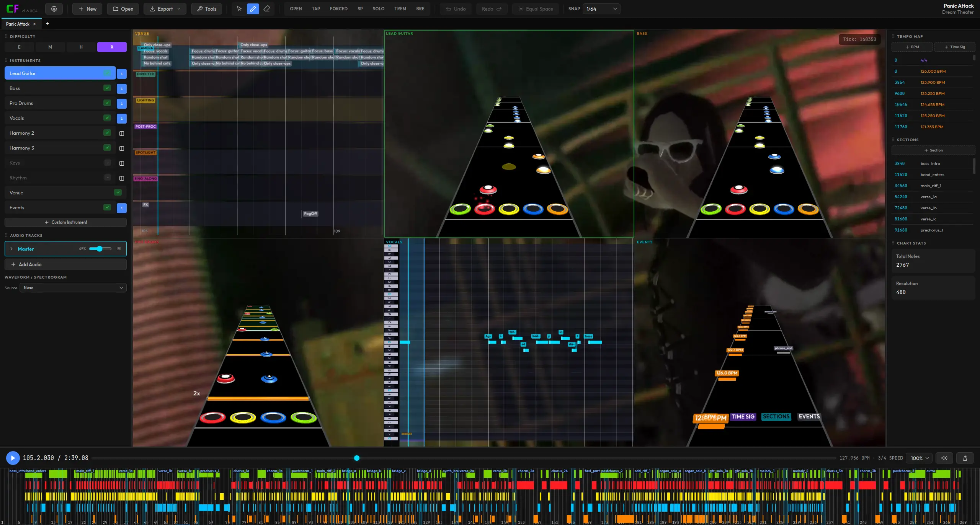Select the eraser tool

267,9
